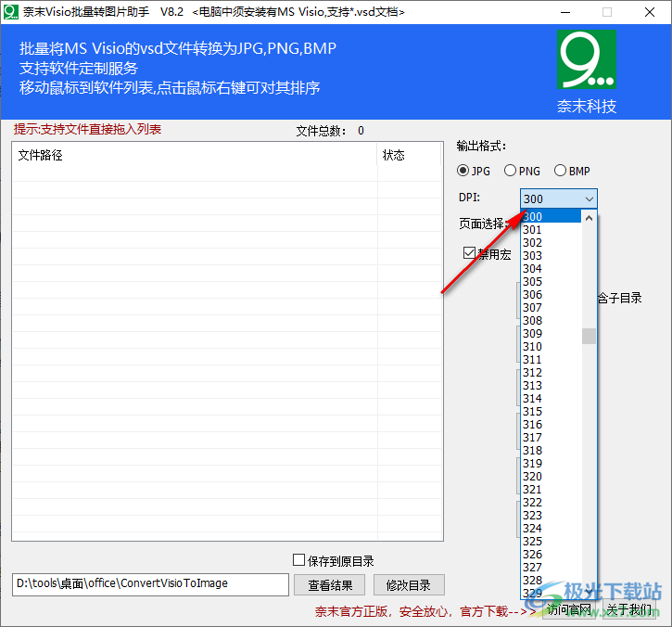The width and height of the screenshot is (672, 627).
Task: Pick 319 from the DPI options
Action: point(551,463)
